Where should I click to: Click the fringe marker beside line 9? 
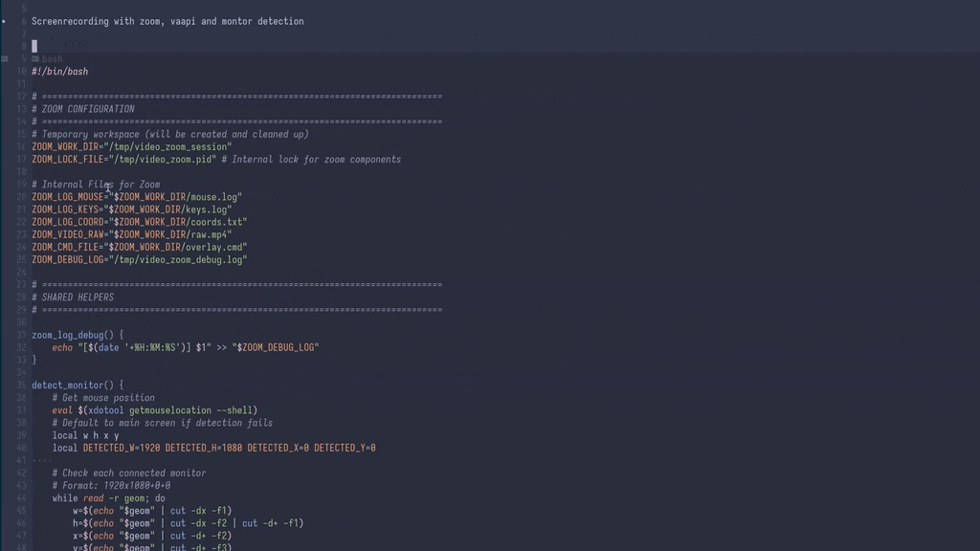click(x=5, y=58)
